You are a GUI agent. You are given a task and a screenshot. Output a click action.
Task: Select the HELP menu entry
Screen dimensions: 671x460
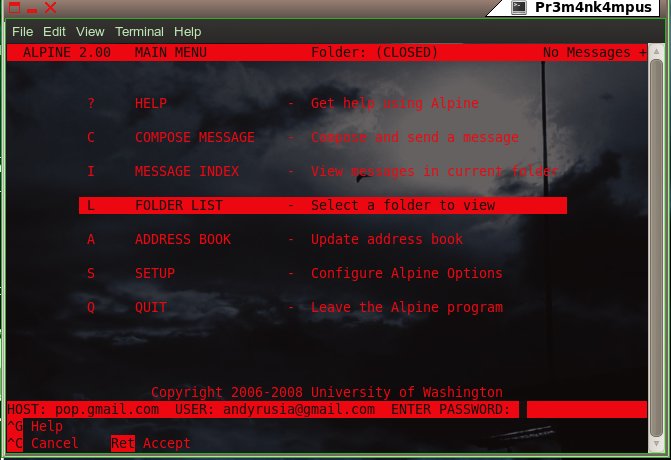tap(151, 103)
